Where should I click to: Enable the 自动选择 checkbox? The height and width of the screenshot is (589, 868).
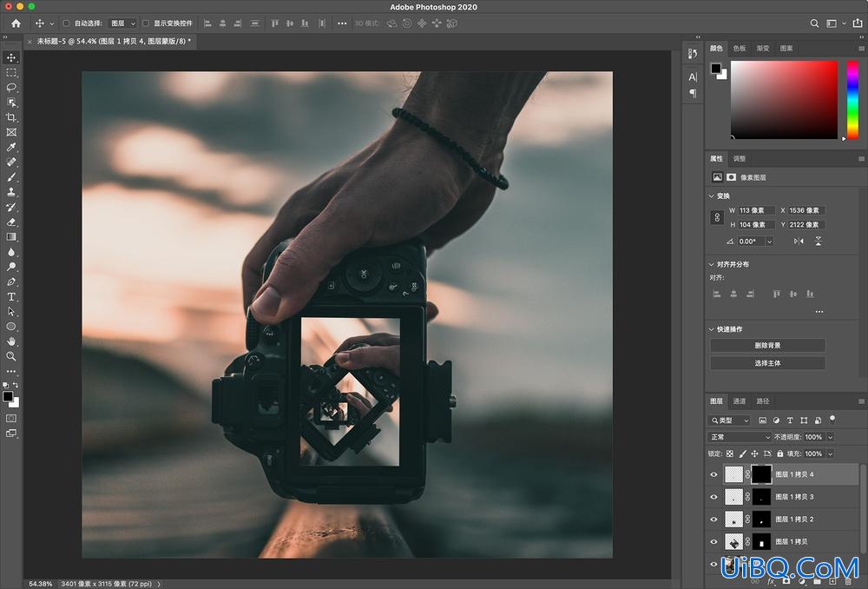coord(66,23)
